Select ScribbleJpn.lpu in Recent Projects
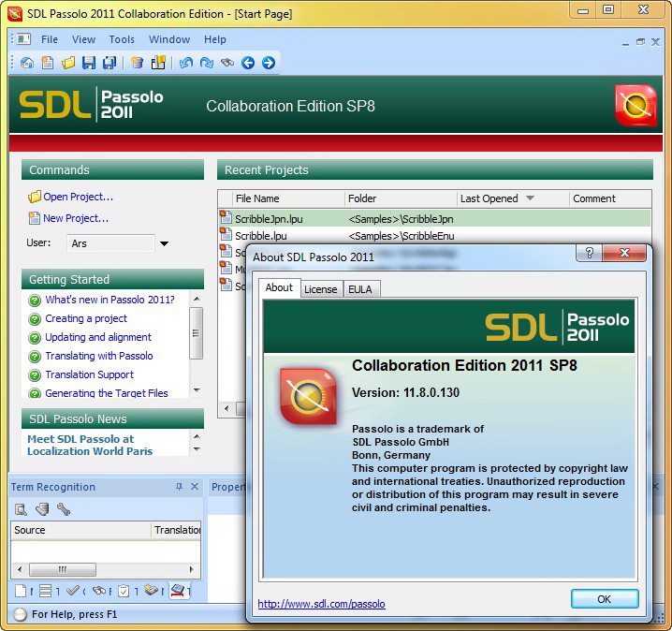The image size is (672, 631). click(269, 218)
